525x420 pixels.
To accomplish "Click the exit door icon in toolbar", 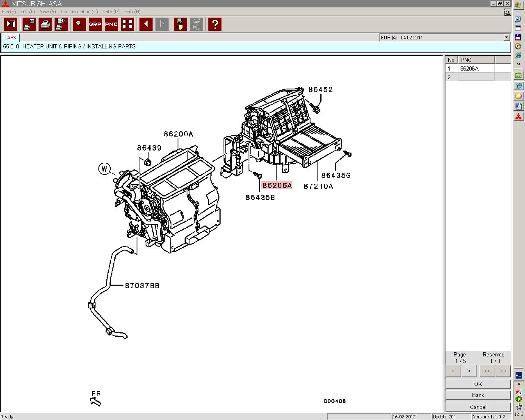I will 11,24.
